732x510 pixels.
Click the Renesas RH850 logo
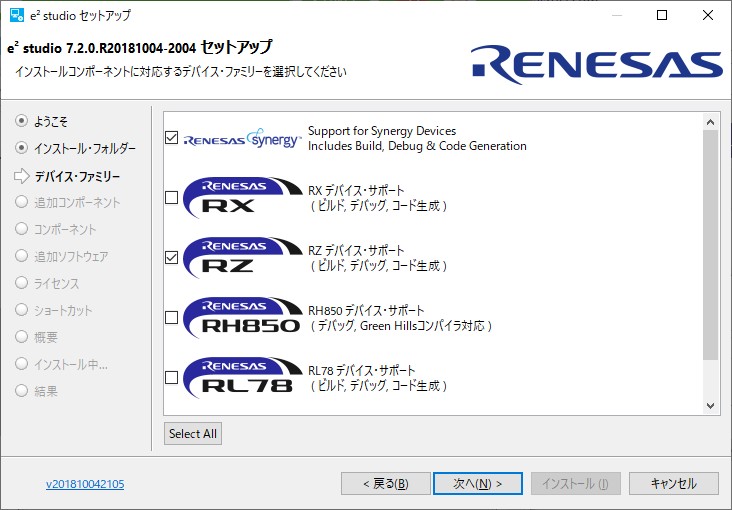click(x=242, y=318)
